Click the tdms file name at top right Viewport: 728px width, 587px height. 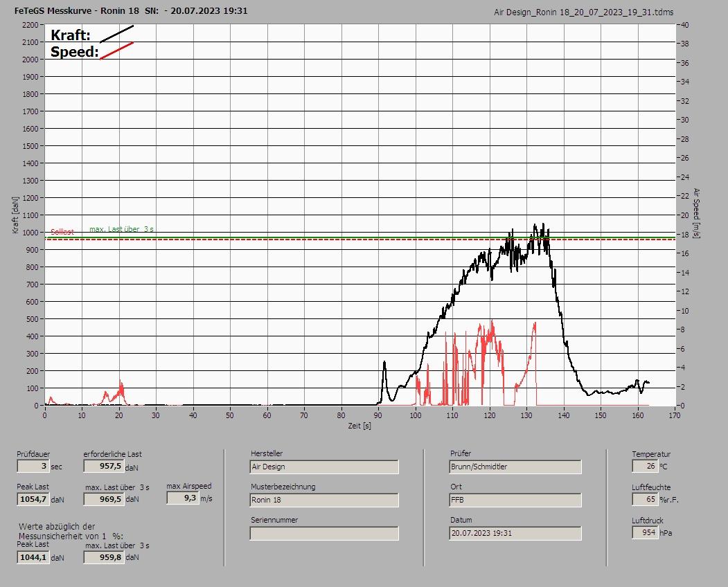coord(584,12)
